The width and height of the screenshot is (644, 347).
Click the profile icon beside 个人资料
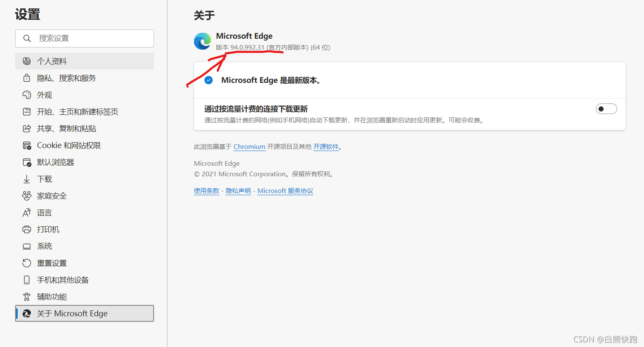pos(27,61)
